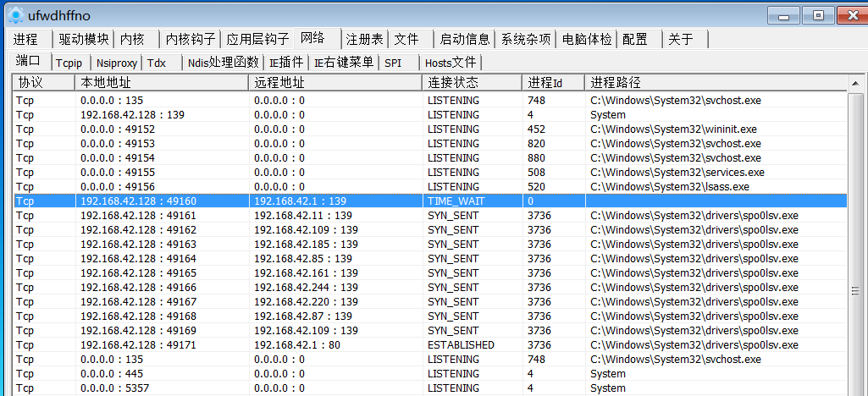
Task: Click local address 0.0.0.0 : 49156
Action: [x=118, y=187]
